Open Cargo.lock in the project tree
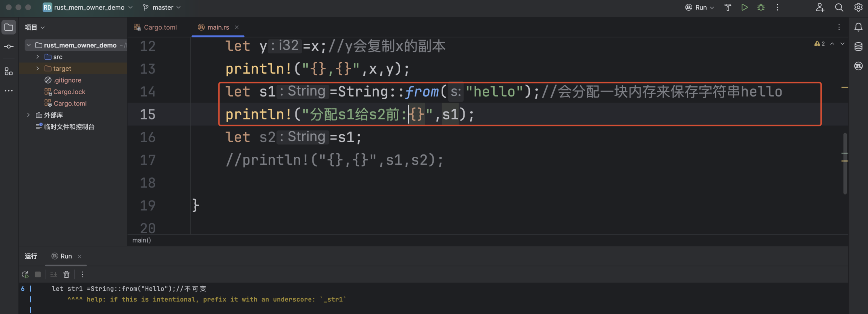The width and height of the screenshot is (868, 314). (x=69, y=92)
